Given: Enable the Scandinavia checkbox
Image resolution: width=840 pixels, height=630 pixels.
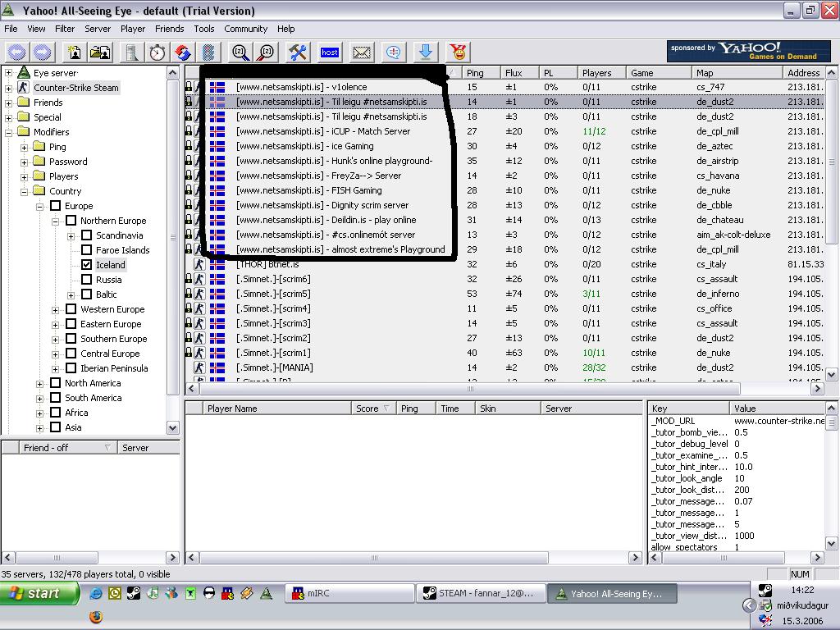Looking at the screenshot, I should [x=86, y=235].
